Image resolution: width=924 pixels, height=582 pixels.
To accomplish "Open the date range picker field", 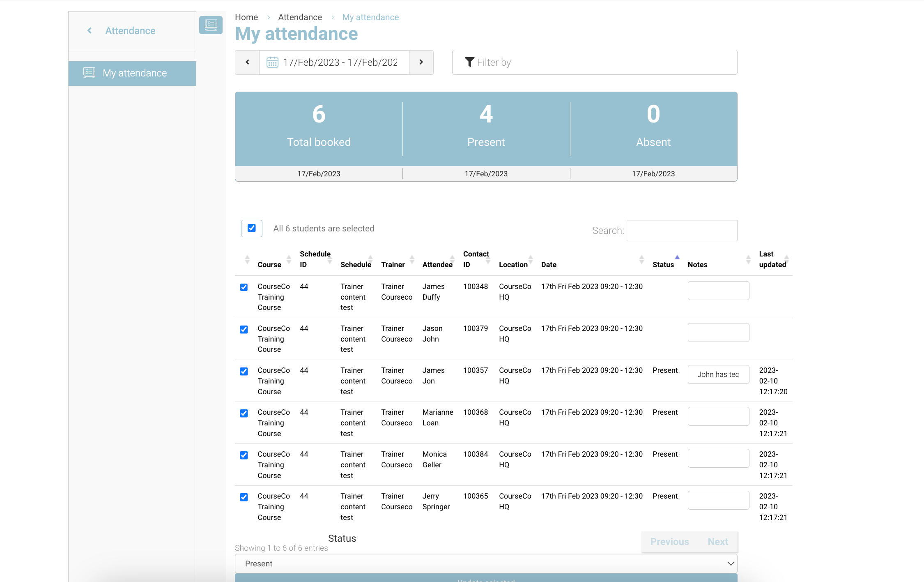I will [x=340, y=62].
